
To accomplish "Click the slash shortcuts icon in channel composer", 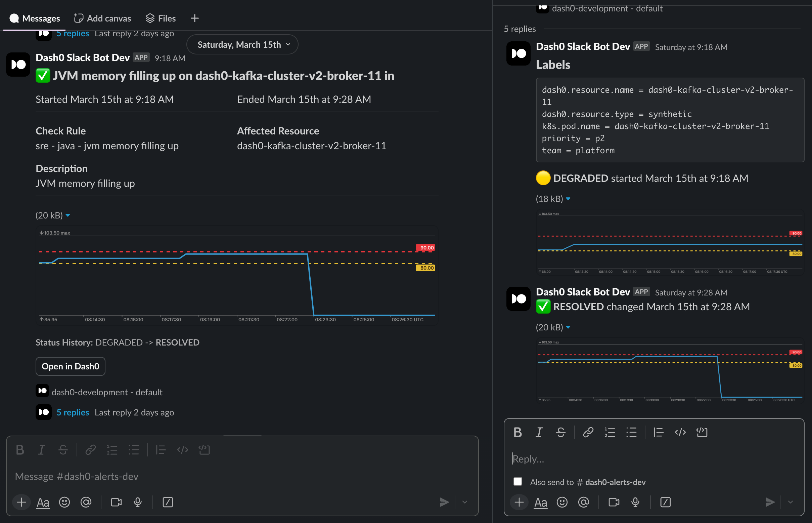I will 168,502.
